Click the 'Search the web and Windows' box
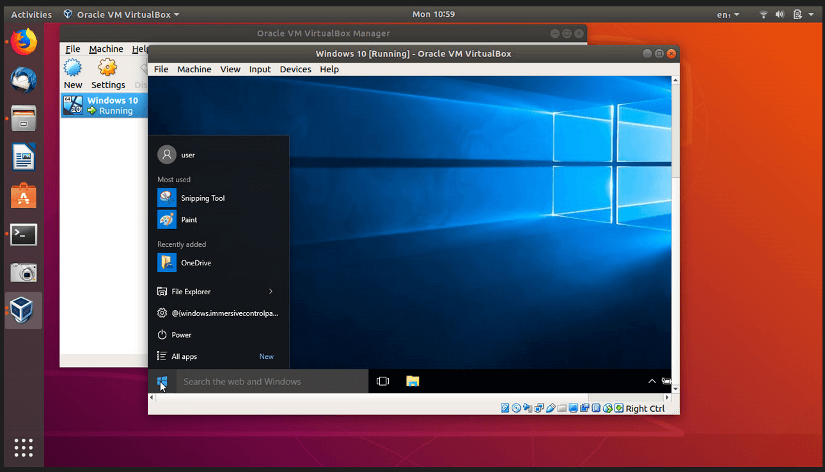 [x=272, y=381]
